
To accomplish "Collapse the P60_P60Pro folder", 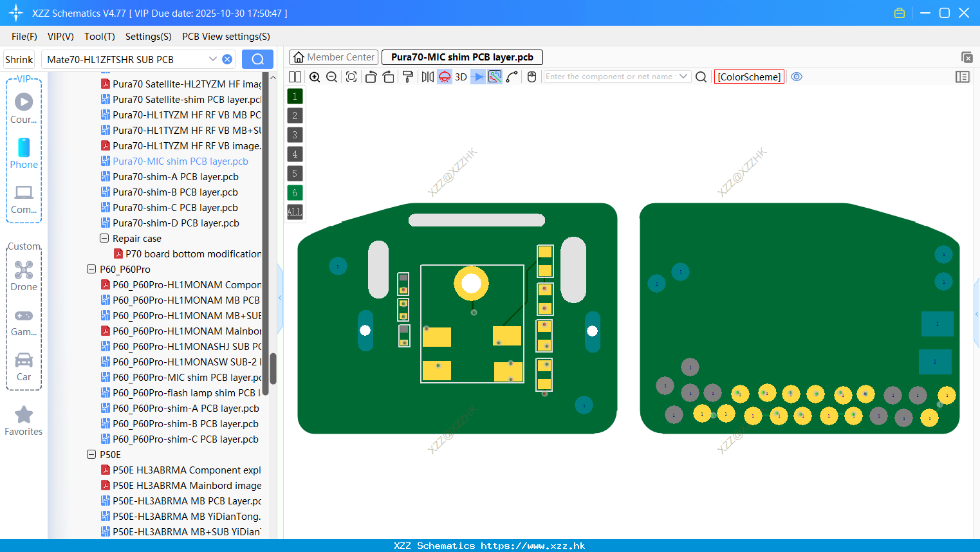I will click(91, 269).
